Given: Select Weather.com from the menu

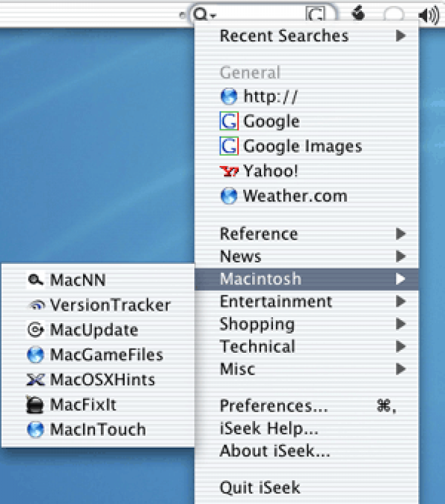Looking at the screenshot, I should pos(307,196).
